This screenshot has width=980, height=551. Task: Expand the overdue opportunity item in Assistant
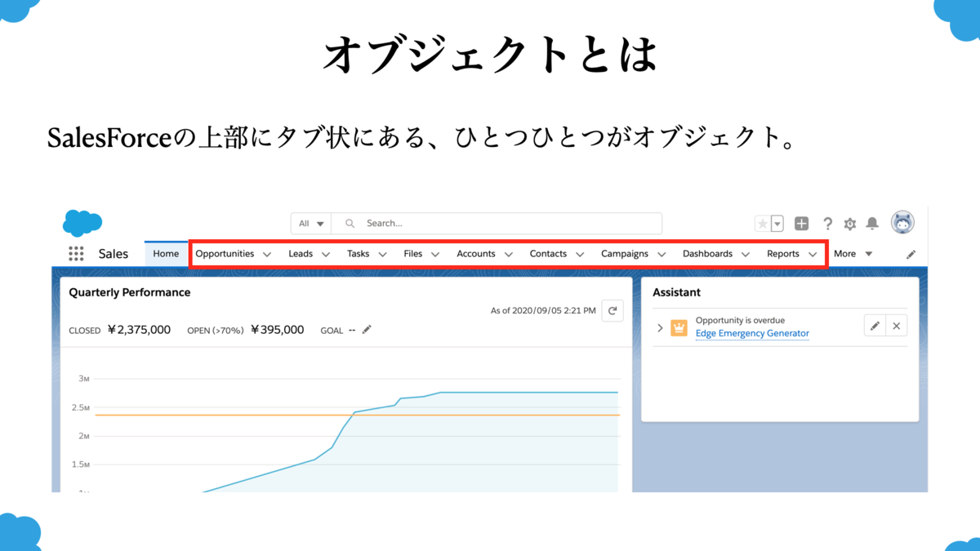pos(660,328)
